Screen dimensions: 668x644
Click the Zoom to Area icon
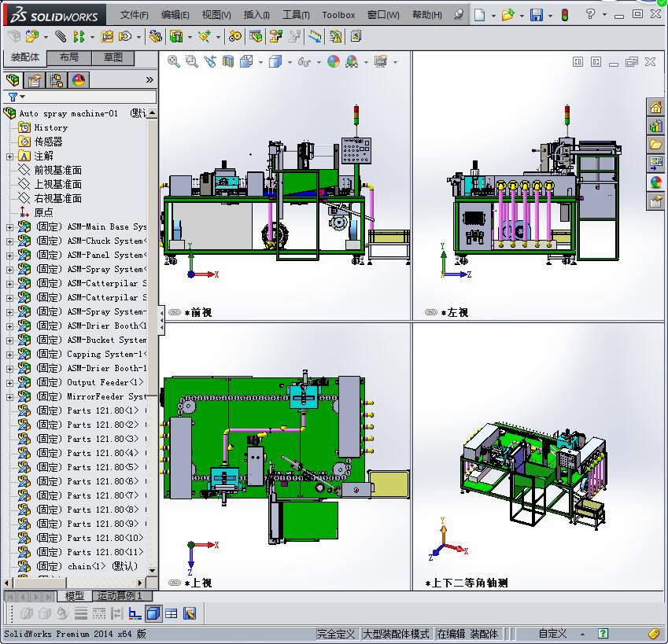[x=192, y=61]
